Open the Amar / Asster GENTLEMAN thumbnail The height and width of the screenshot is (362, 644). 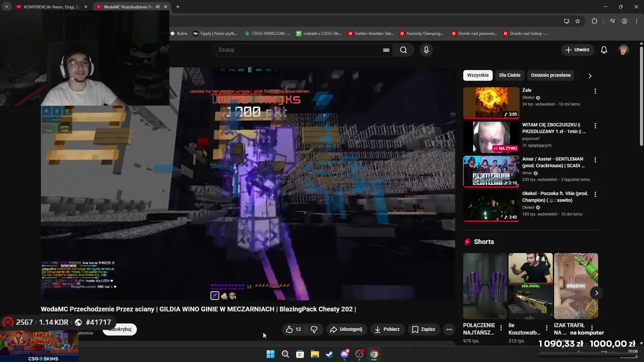(x=491, y=171)
